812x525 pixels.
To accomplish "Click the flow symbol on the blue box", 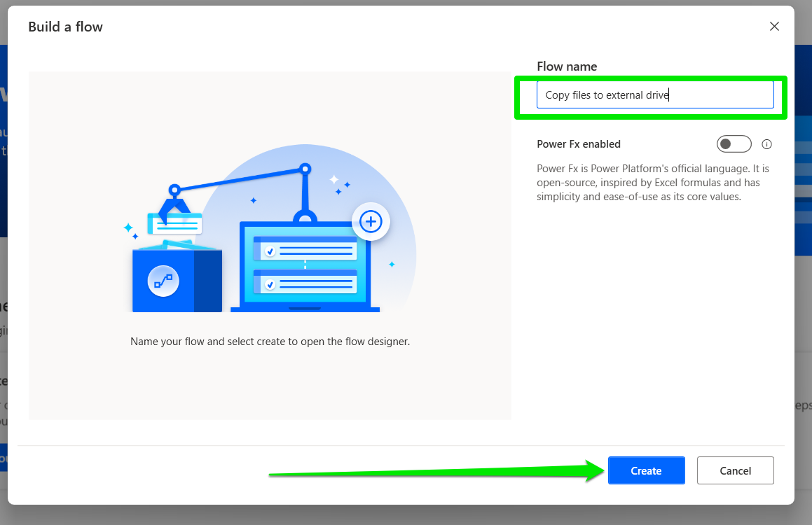I will coord(163,281).
